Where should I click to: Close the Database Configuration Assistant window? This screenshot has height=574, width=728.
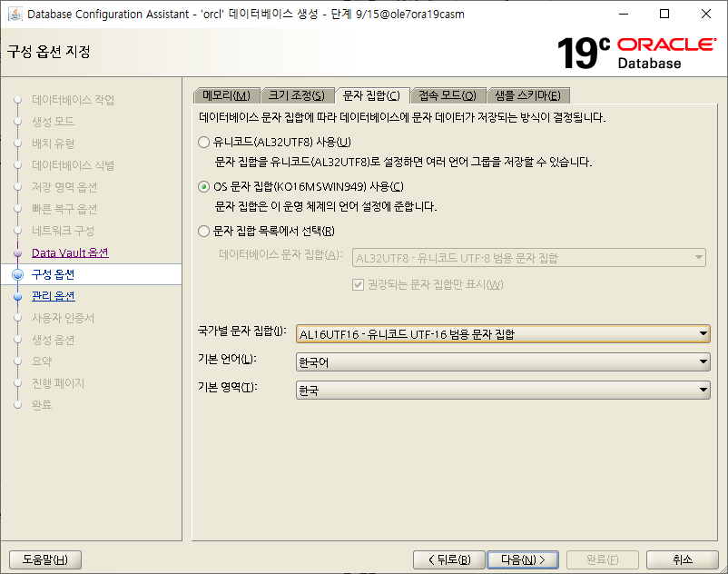[705, 14]
